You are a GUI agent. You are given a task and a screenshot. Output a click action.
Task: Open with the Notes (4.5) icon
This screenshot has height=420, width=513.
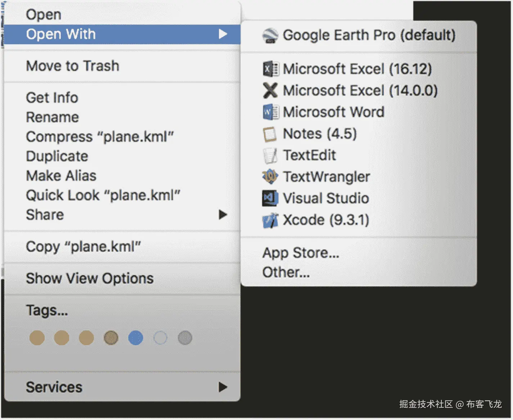[270, 134]
